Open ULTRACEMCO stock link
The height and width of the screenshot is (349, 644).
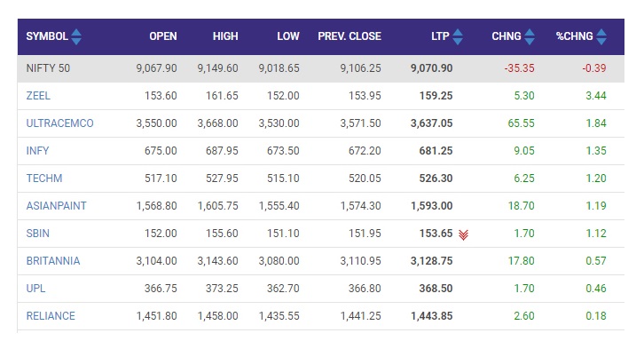pyautogui.click(x=60, y=123)
